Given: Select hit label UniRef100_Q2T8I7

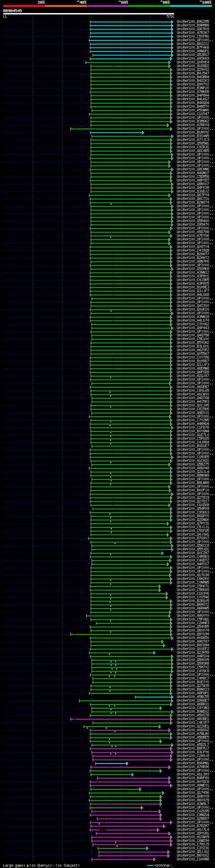Looking at the screenshot, I should tap(193, 501).
